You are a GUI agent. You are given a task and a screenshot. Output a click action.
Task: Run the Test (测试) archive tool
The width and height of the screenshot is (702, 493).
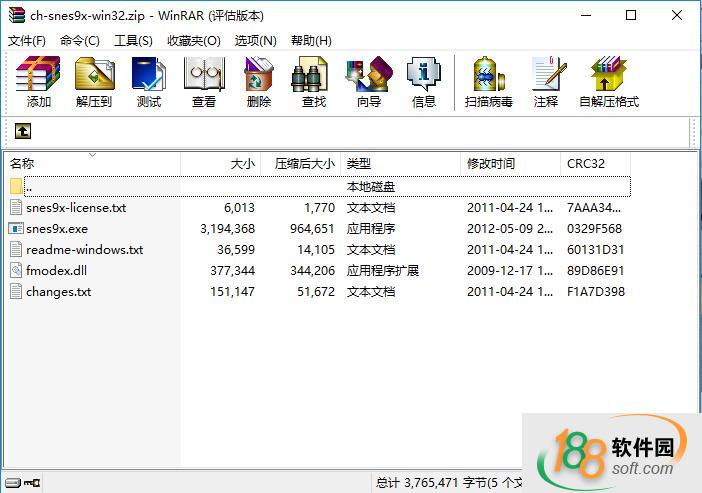(148, 82)
